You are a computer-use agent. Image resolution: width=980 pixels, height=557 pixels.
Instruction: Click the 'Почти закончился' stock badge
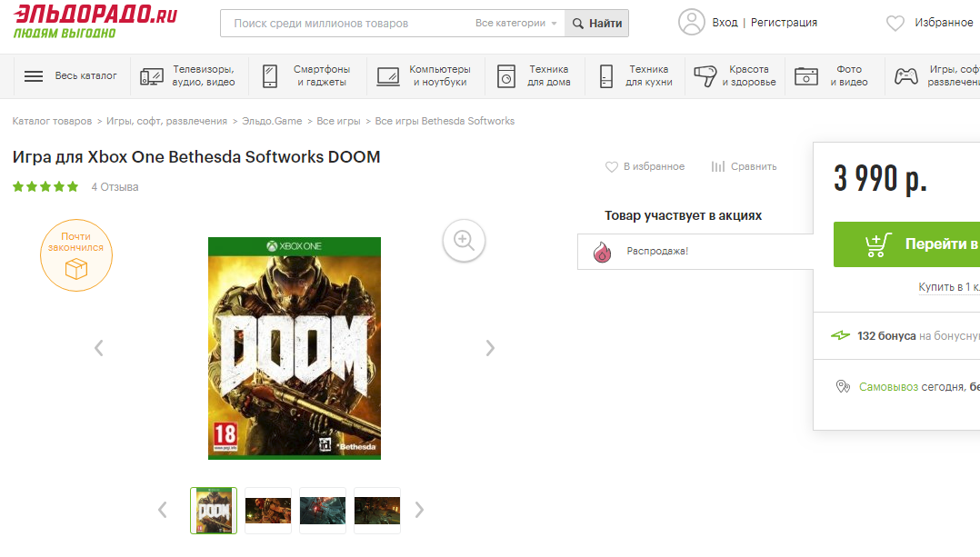[x=76, y=255]
